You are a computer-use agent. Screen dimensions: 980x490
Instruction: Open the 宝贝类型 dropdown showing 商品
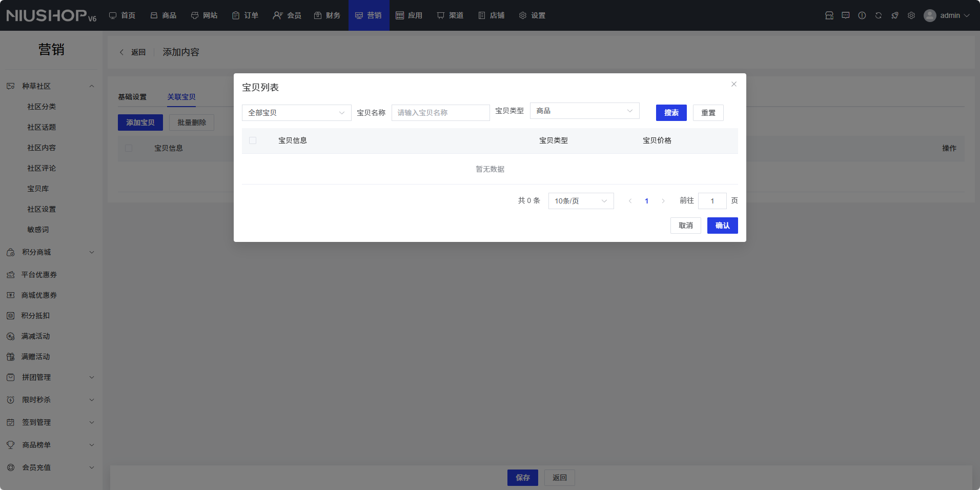pyautogui.click(x=584, y=111)
